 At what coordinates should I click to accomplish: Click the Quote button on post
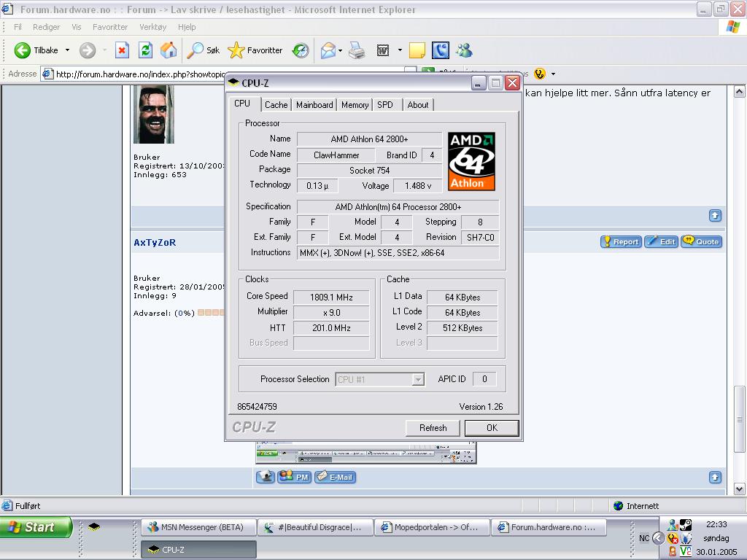pyautogui.click(x=701, y=241)
